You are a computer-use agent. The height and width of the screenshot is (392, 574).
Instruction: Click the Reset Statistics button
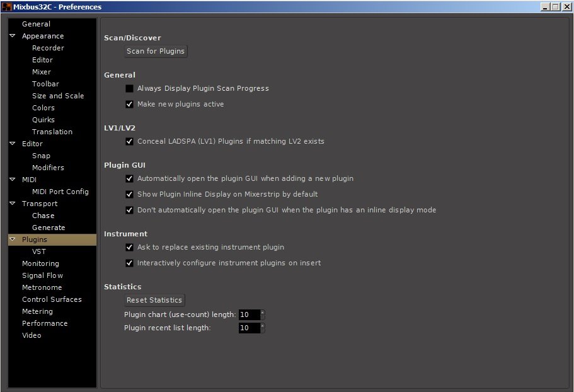pyautogui.click(x=154, y=300)
